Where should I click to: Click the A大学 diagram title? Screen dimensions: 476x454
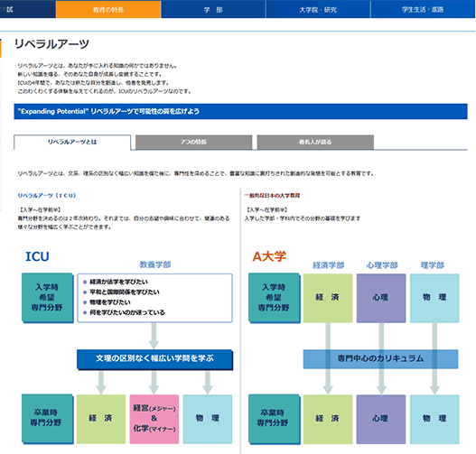(269, 256)
